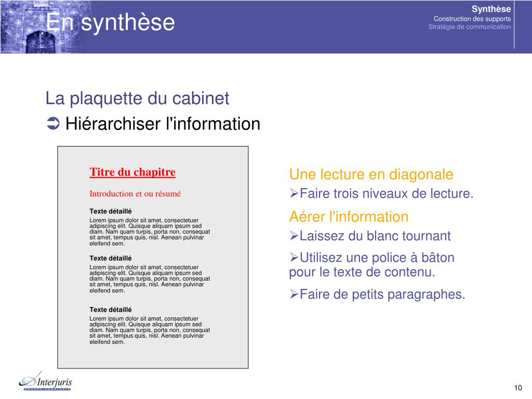Screen dimensions: 532x399
Task: Click the arrow bullet before 'Faire trois niveaux'
Action: point(294,194)
